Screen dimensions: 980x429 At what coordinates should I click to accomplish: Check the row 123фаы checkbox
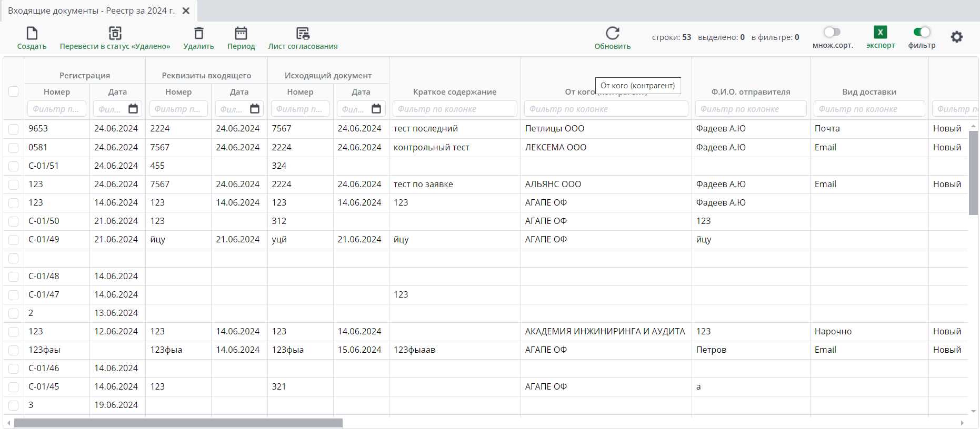click(x=14, y=350)
